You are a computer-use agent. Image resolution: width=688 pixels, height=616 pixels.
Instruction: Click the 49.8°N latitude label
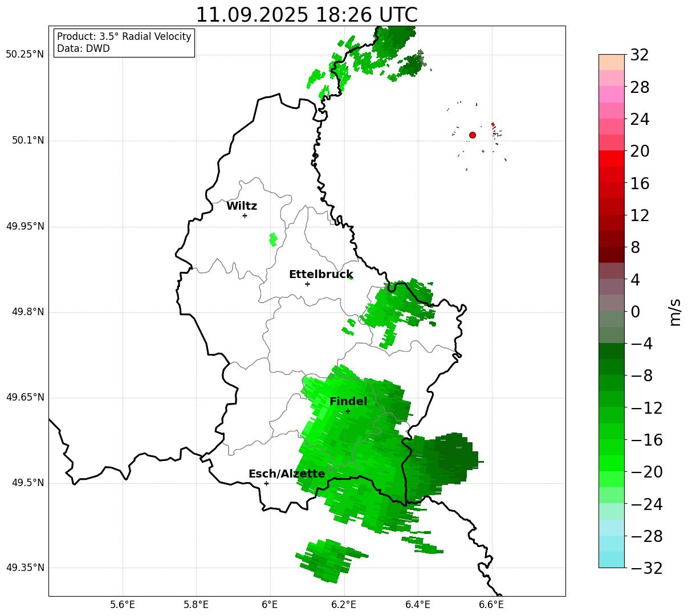(28, 312)
